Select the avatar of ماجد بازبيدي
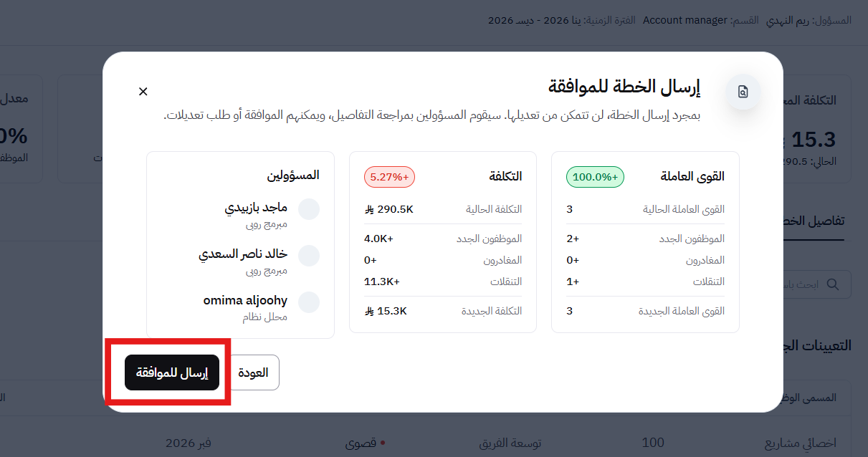The height and width of the screenshot is (457, 868). (x=309, y=209)
